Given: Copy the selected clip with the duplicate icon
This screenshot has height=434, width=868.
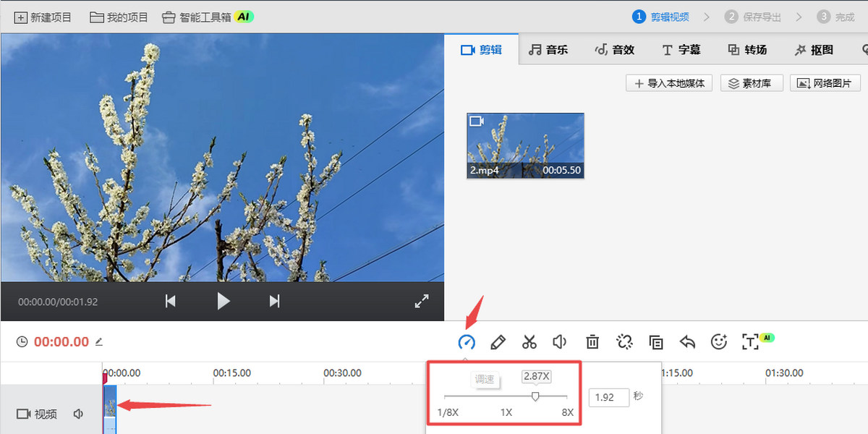Looking at the screenshot, I should (x=656, y=342).
